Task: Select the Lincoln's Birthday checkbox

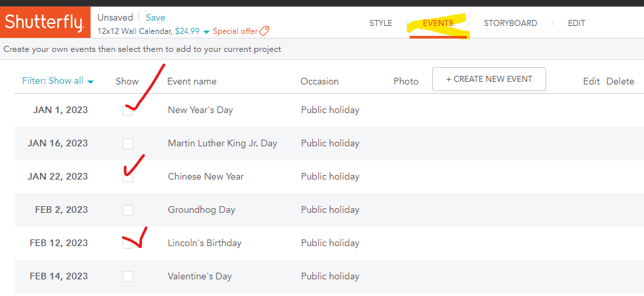Action: (x=128, y=243)
